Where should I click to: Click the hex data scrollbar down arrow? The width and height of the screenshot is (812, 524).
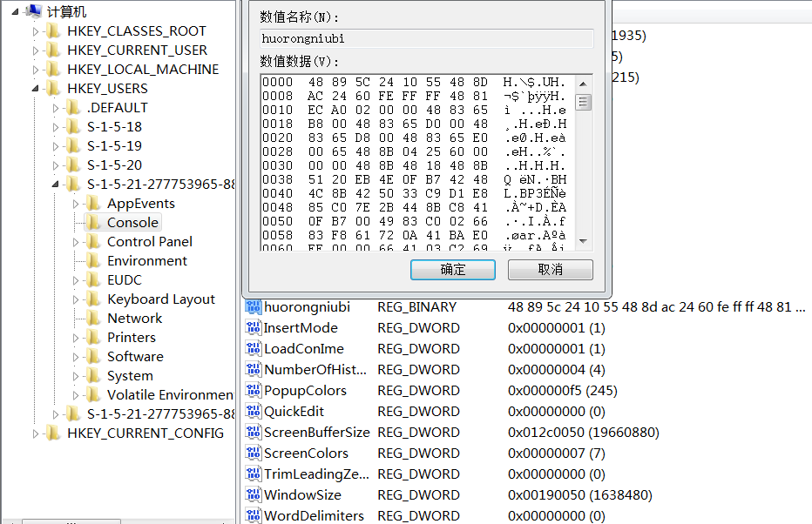click(584, 241)
